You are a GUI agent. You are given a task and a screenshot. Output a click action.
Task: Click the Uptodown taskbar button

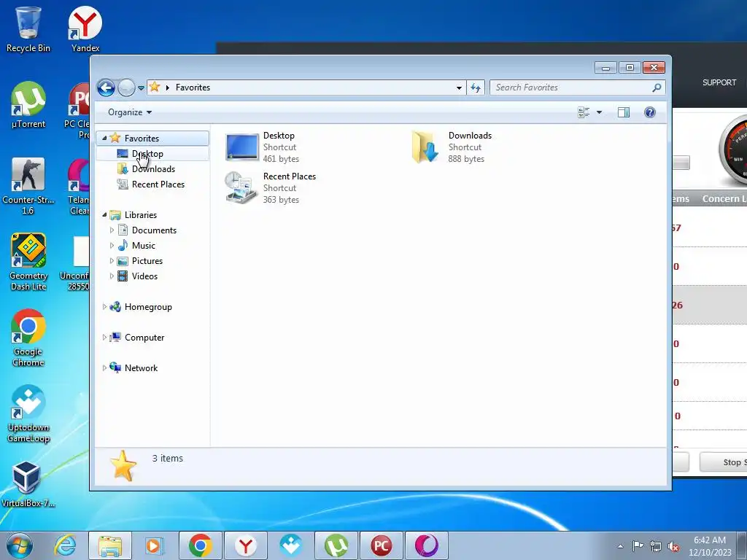pos(290,545)
